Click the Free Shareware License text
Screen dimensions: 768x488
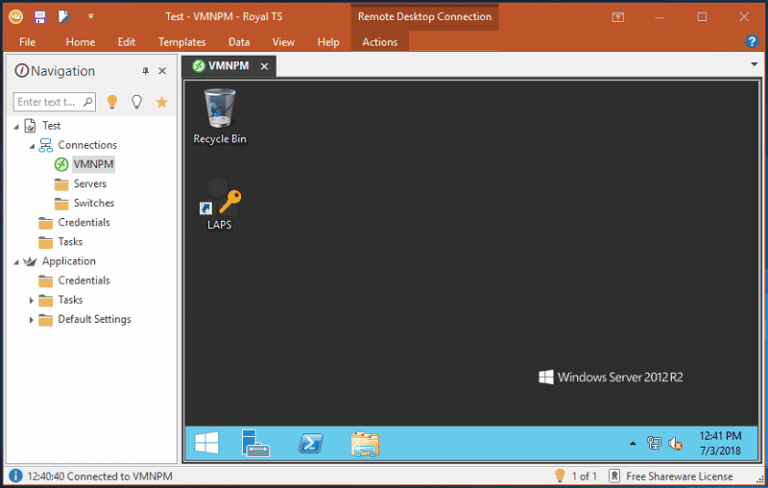[x=679, y=476]
